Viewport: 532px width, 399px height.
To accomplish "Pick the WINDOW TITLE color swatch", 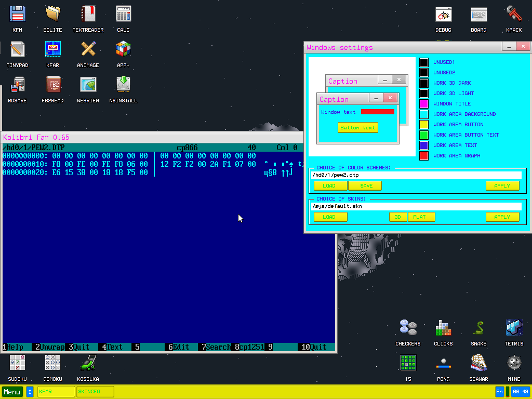I will (x=423, y=103).
